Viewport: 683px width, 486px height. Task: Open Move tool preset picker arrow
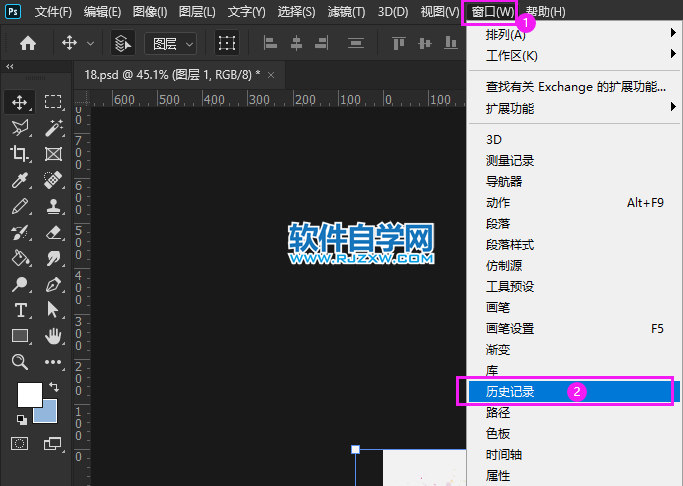tap(90, 44)
